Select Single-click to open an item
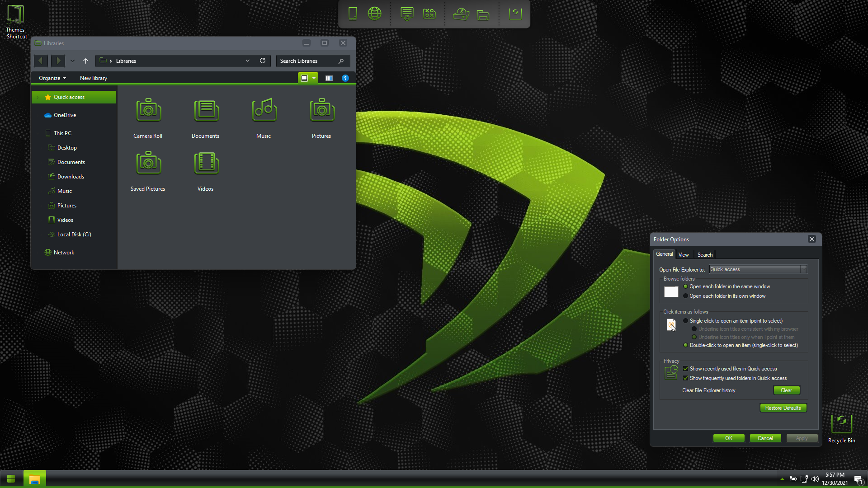This screenshot has height=488, width=868. [686, 321]
